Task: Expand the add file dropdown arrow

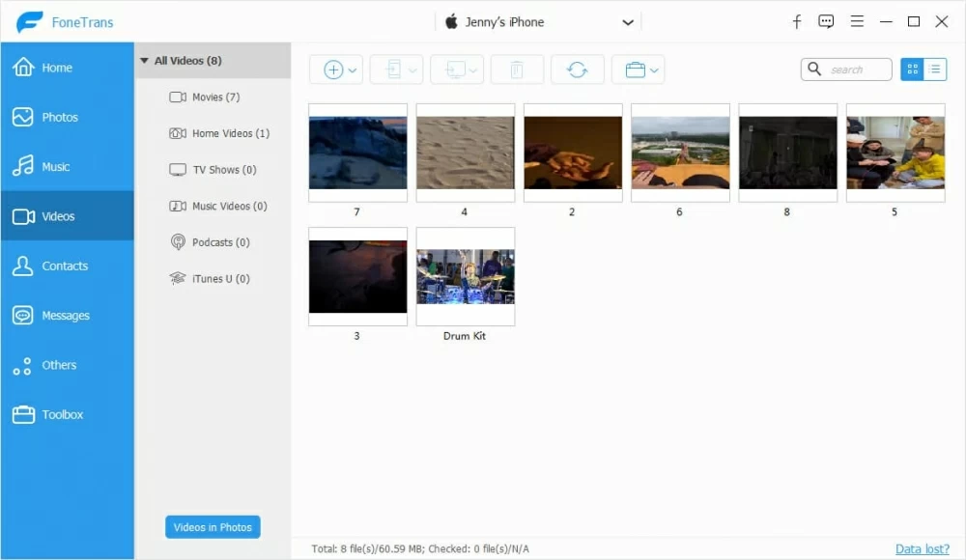Action: coord(353,70)
